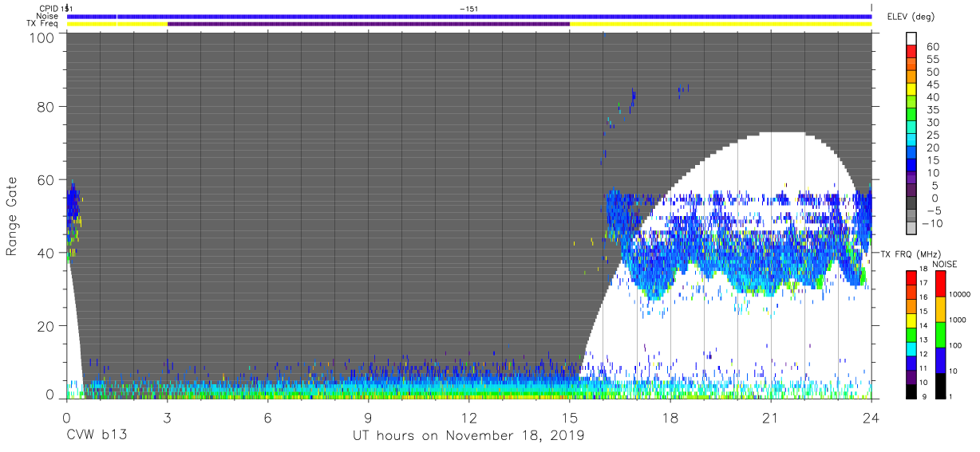980x452 pixels.
Task: Click the y-axis tick label '80'
Action: tap(48, 107)
